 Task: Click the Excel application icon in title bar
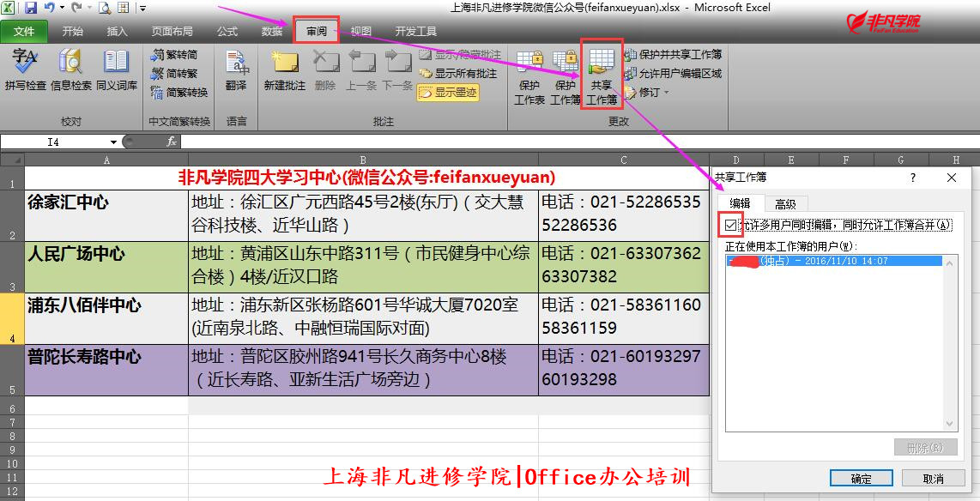[9, 8]
